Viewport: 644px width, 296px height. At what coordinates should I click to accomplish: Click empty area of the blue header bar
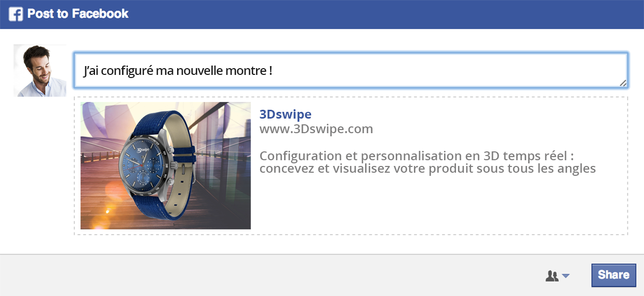[384, 14]
